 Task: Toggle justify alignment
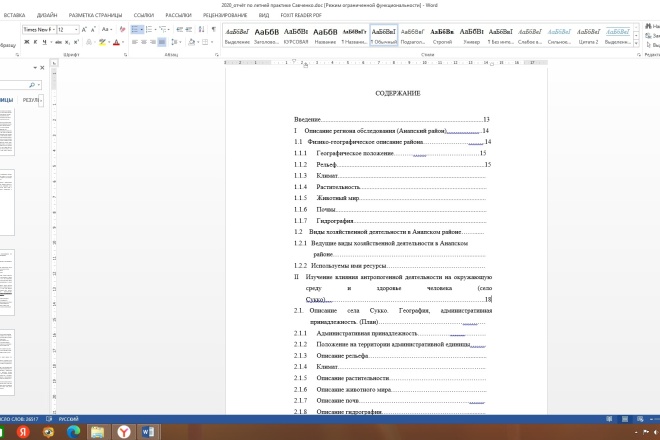[x=162, y=42]
